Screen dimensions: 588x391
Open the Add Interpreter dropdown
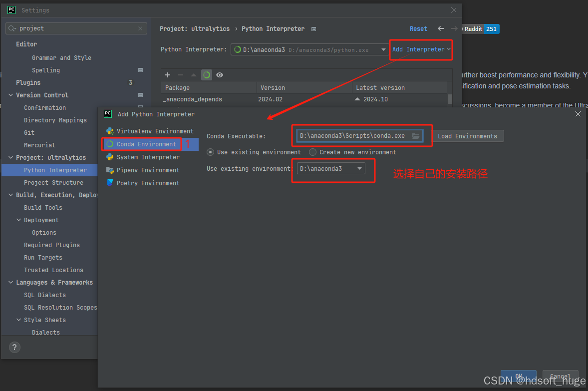pos(421,49)
